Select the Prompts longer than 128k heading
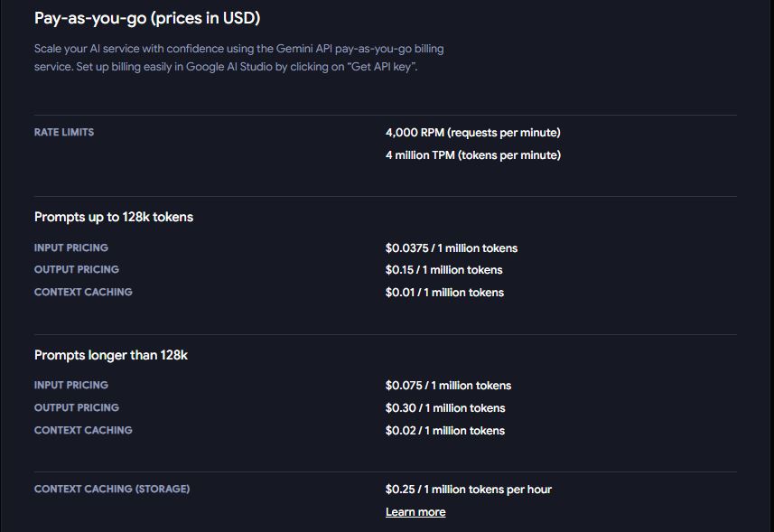The image size is (774, 532). click(111, 355)
